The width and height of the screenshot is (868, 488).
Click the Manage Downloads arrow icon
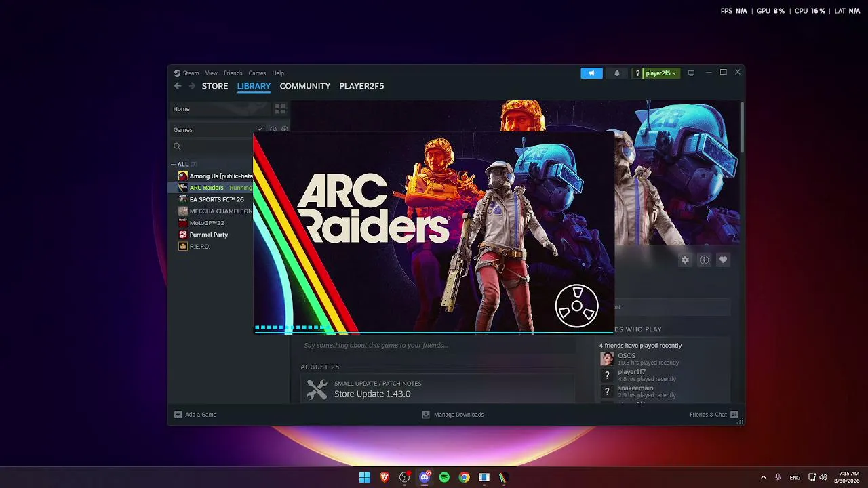(x=426, y=414)
